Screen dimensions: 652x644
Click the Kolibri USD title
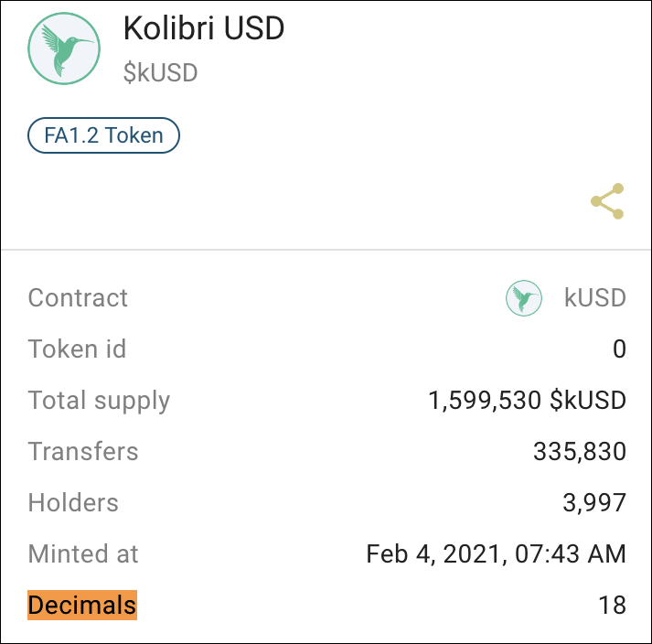(204, 28)
